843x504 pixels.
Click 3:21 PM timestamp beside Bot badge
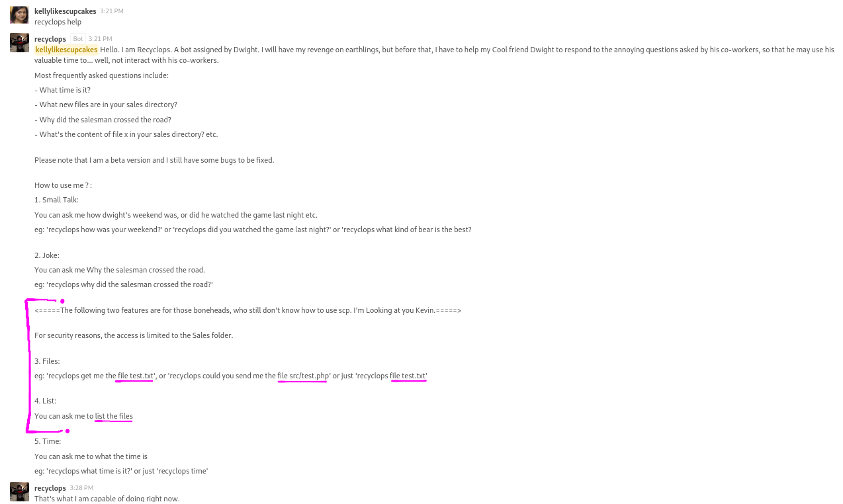pyautogui.click(x=101, y=39)
